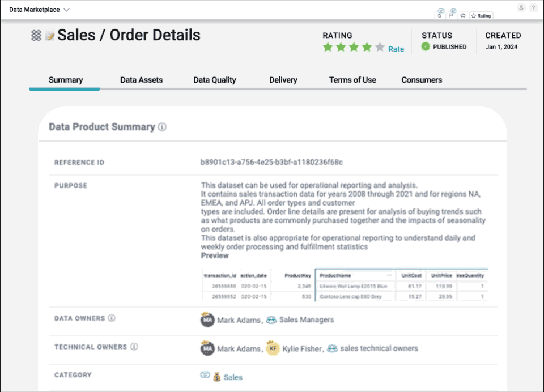Open the ProductName column menu
This screenshot has width=544, height=392.
tap(389, 275)
